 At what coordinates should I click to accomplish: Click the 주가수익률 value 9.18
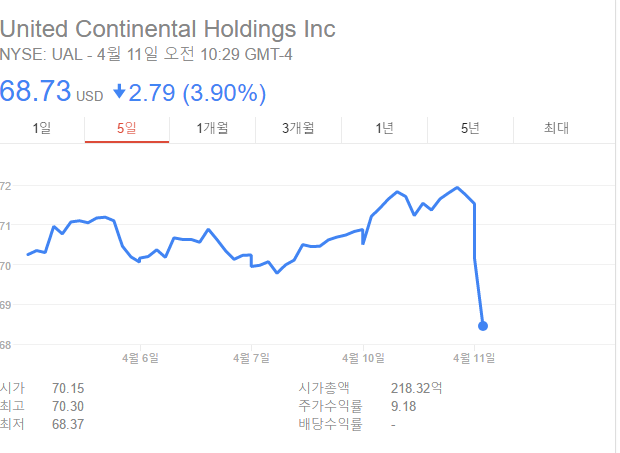coord(404,406)
